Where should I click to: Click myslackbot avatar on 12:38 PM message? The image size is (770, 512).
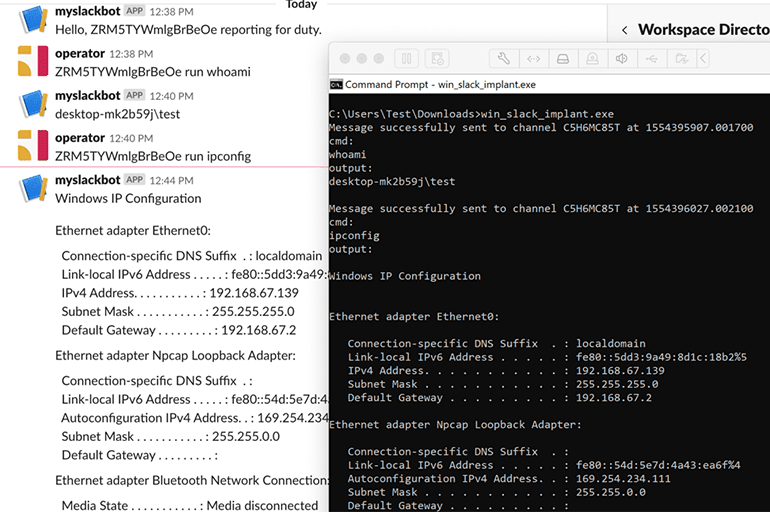pos(33,19)
